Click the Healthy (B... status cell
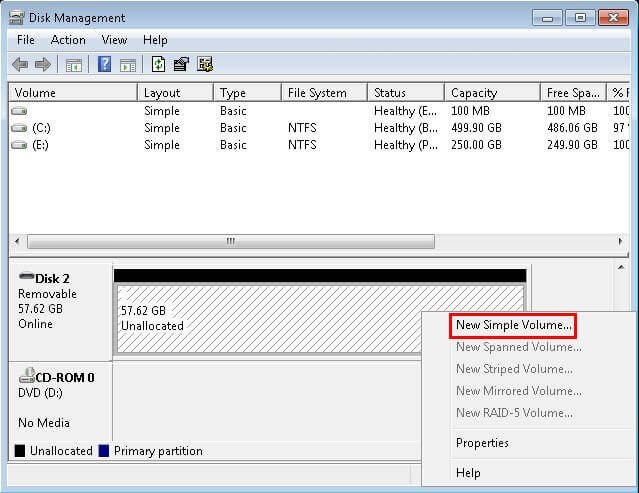 [x=405, y=128]
